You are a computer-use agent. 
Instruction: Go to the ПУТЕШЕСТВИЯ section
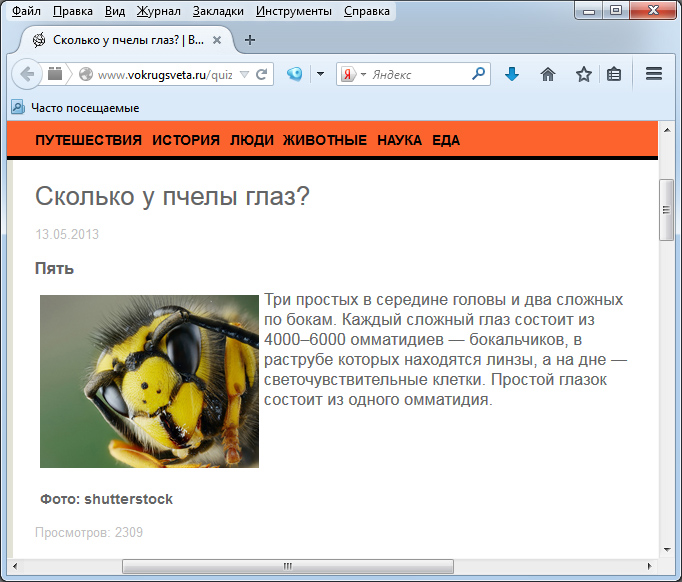(x=88, y=140)
